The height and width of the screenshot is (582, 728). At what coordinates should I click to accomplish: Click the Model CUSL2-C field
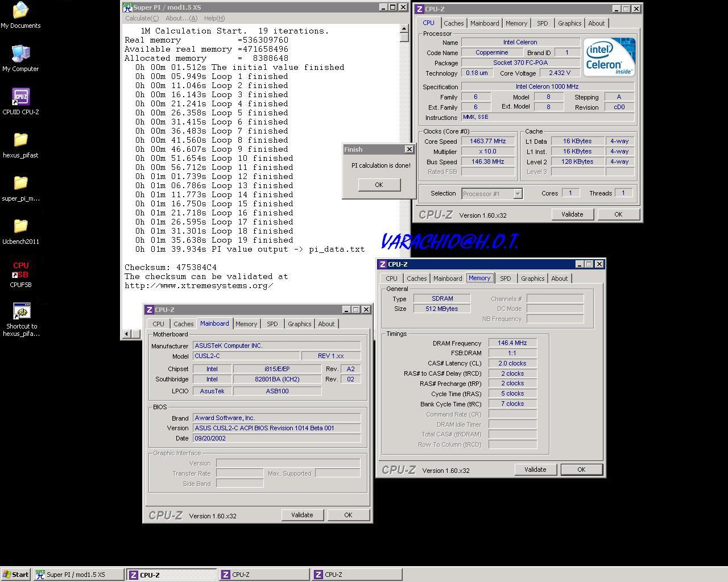(246, 356)
